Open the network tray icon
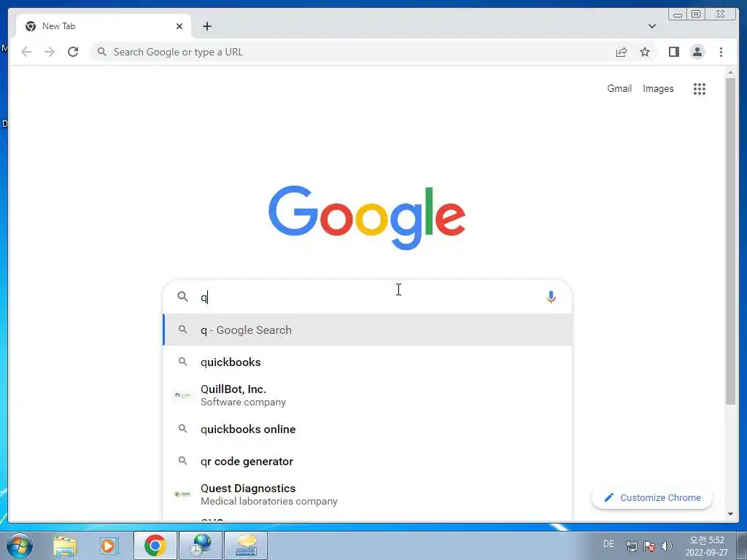 [x=632, y=546]
